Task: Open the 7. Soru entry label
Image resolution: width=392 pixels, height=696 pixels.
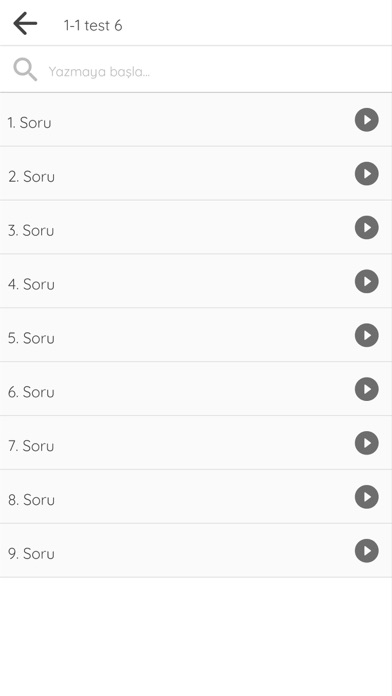Action: click(x=31, y=446)
